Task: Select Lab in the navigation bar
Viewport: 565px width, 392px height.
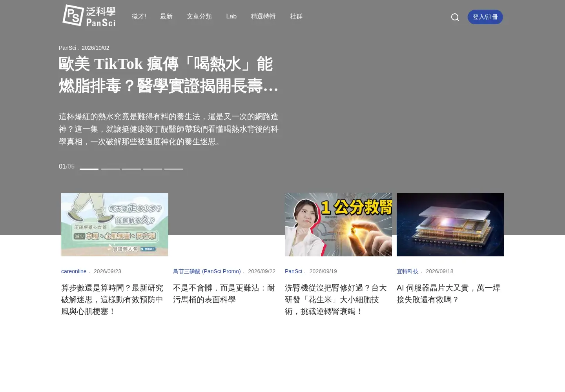Action: pos(231,16)
